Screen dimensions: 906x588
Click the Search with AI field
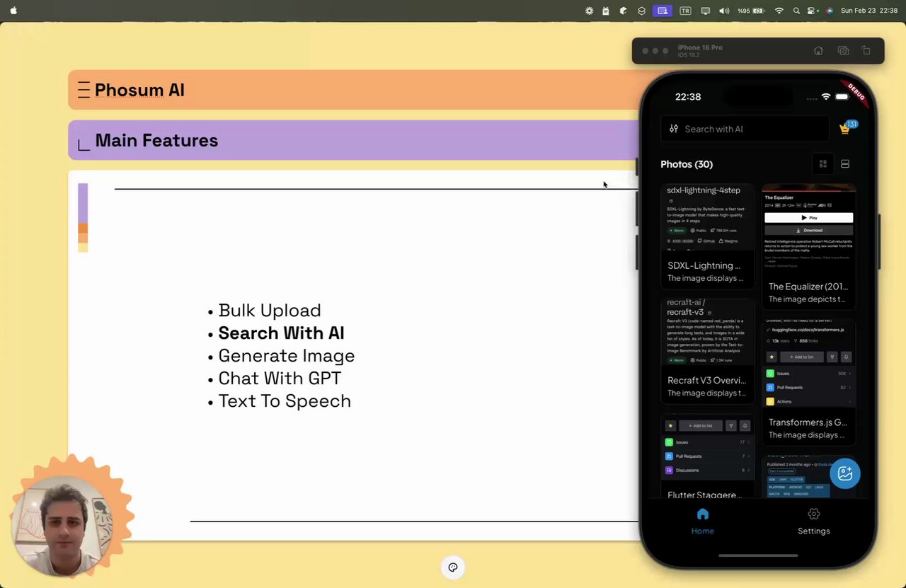[x=745, y=129]
